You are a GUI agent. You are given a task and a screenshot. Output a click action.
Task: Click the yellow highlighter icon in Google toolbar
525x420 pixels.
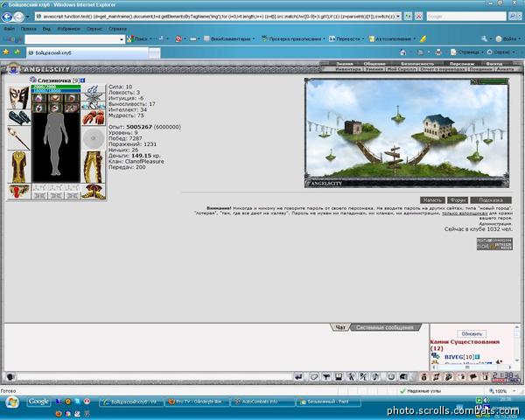click(x=423, y=39)
